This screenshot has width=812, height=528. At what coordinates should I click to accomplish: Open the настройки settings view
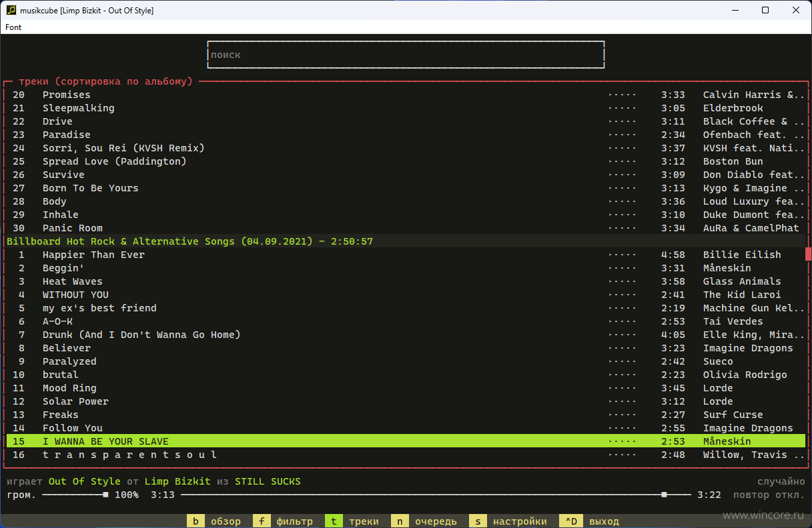tap(508, 521)
